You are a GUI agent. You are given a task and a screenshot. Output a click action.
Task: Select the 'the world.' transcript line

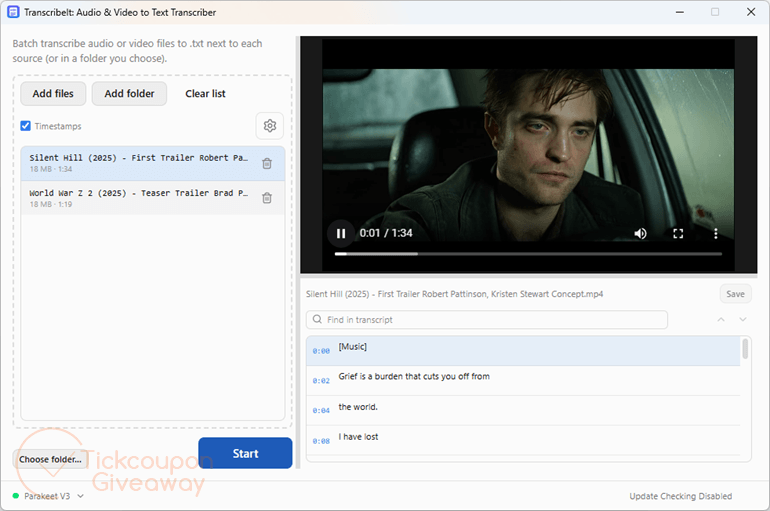click(x=523, y=411)
